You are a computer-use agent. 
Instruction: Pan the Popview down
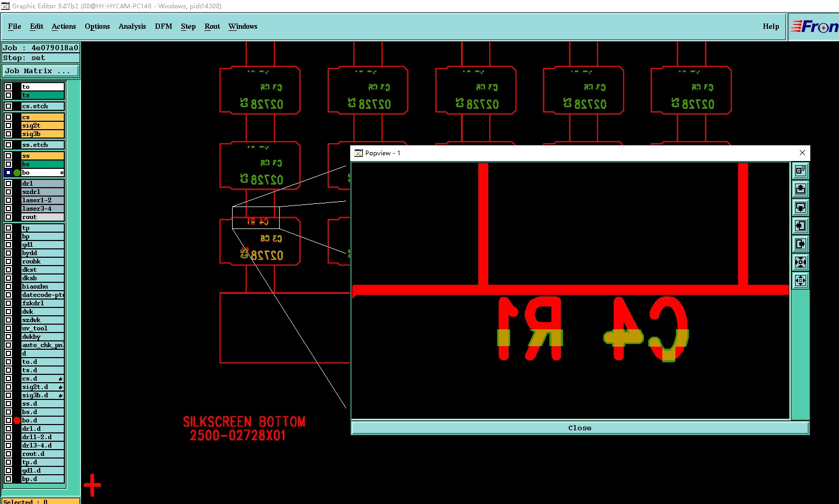[x=800, y=207]
